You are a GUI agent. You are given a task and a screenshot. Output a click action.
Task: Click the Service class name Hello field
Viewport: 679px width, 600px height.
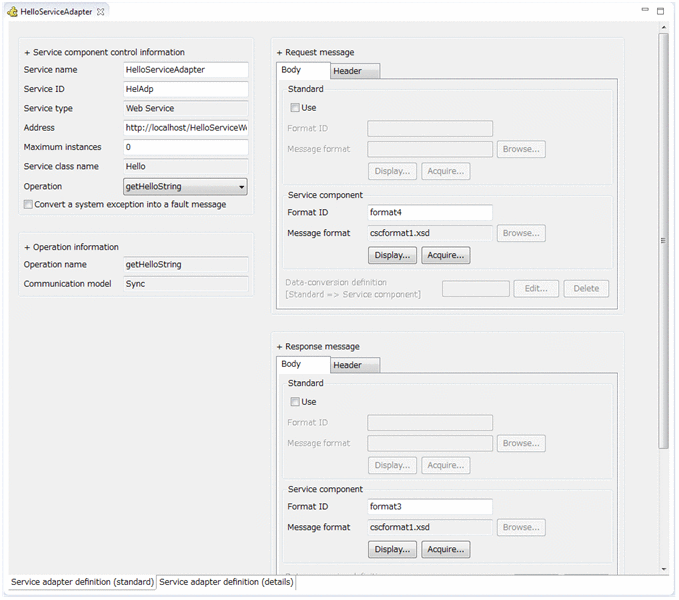pyautogui.click(x=186, y=167)
